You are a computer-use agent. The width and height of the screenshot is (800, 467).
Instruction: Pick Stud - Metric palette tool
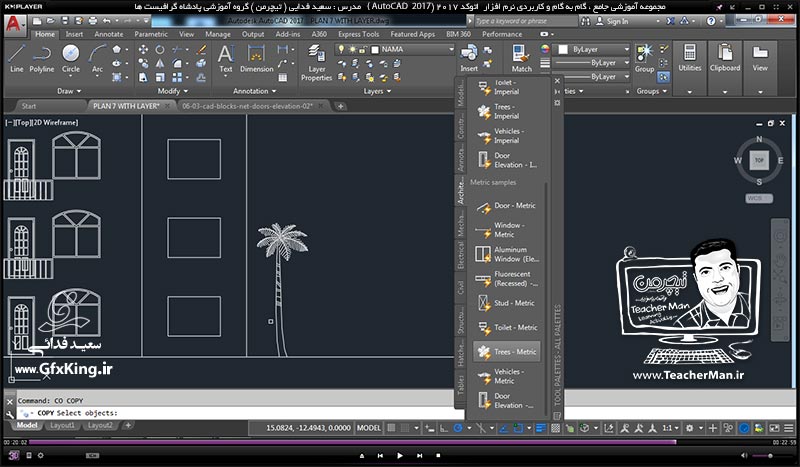[506, 303]
